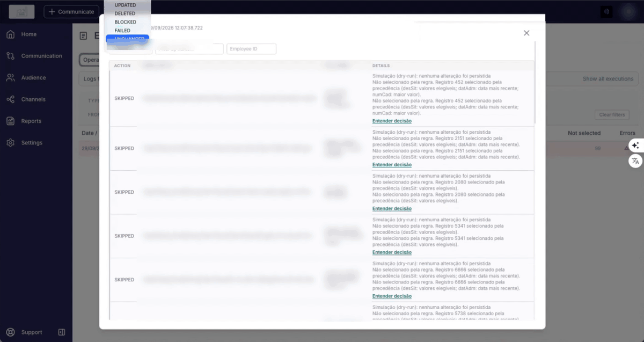Choose BLOCKED in the action dropdown

tap(126, 22)
